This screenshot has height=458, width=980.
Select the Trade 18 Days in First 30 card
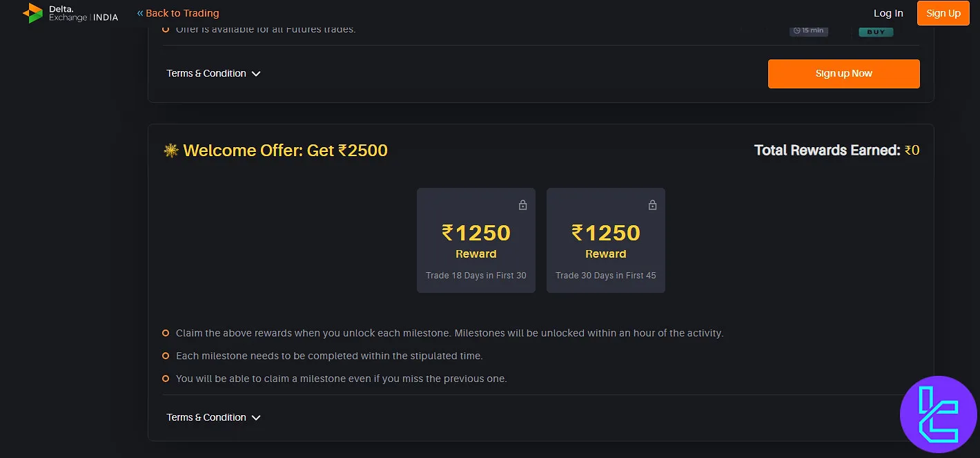[476, 240]
